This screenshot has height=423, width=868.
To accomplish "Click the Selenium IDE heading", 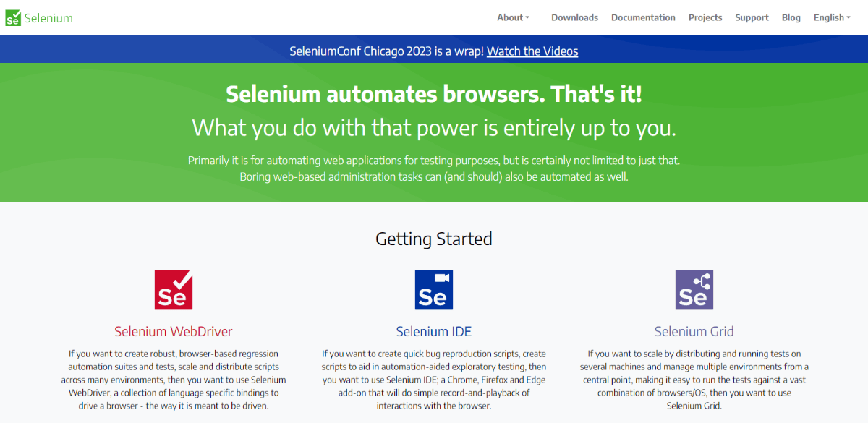I will pyautogui.click(x=433, y=332).
